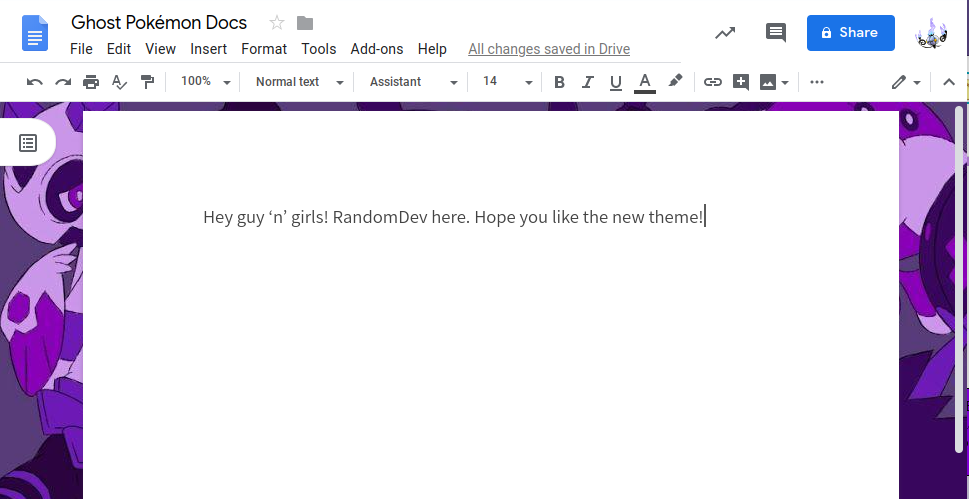Open the activity dashboard trend icon

point(725,33)
